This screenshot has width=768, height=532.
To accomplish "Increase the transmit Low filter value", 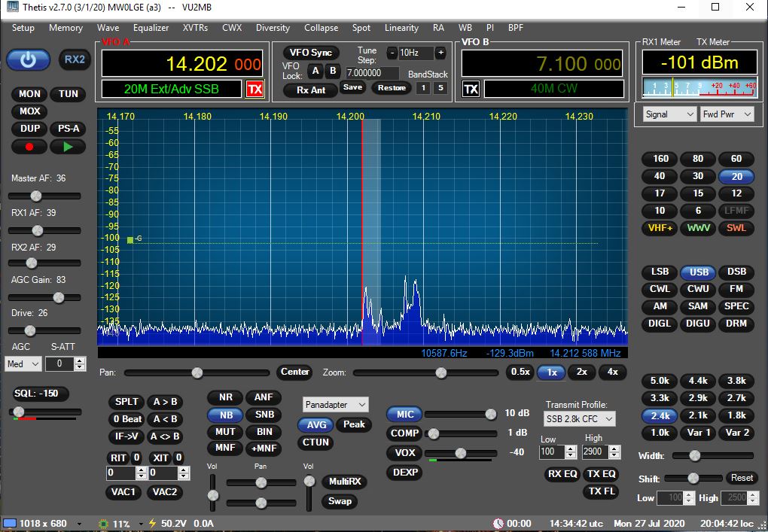I will 571,448.
